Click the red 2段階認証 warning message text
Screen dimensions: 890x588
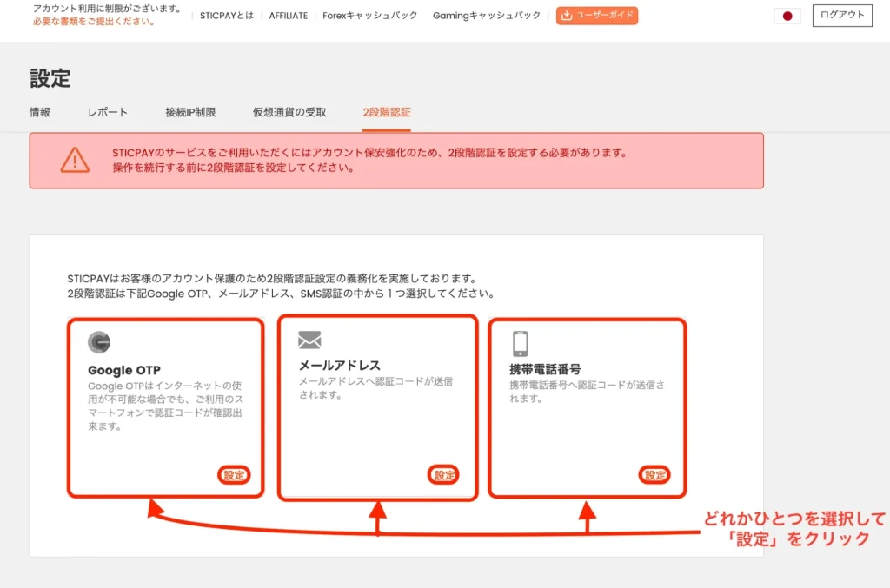[369, 160]
